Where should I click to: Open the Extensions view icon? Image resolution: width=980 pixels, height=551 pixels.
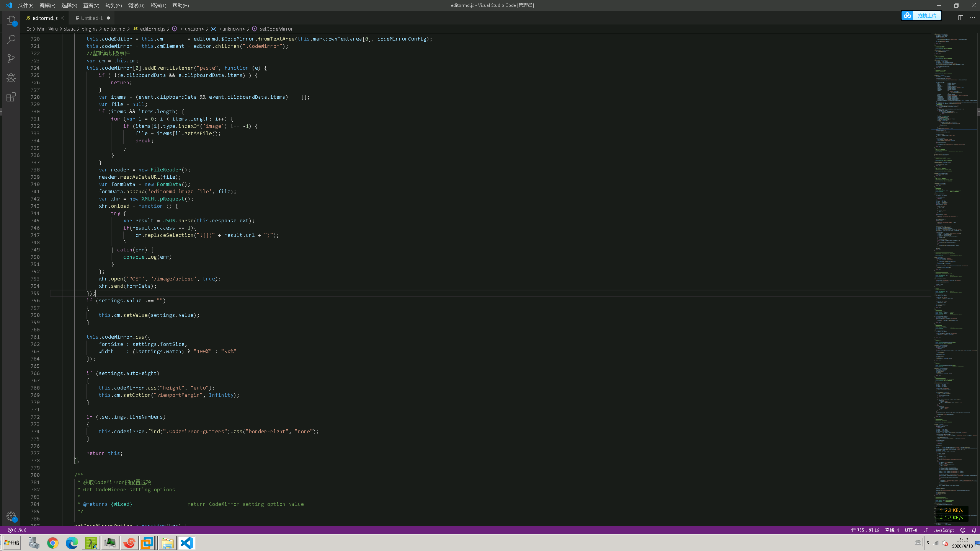coord(11,97)
